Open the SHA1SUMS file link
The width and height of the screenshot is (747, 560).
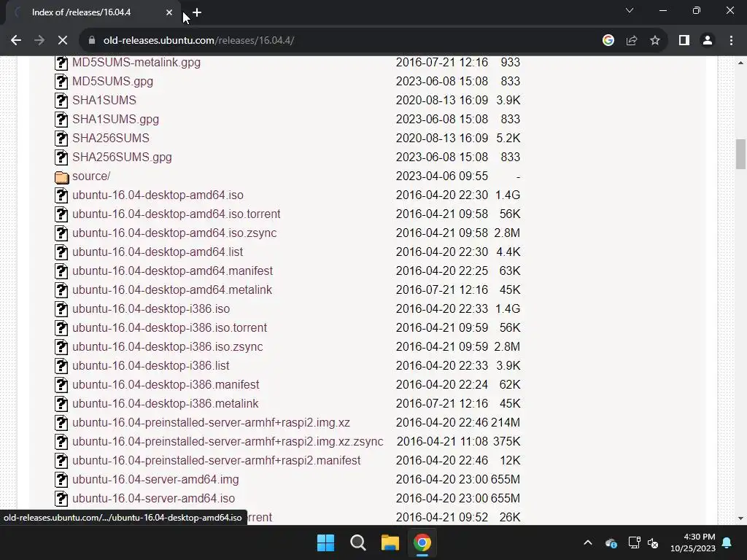click(x=104, y=101)
